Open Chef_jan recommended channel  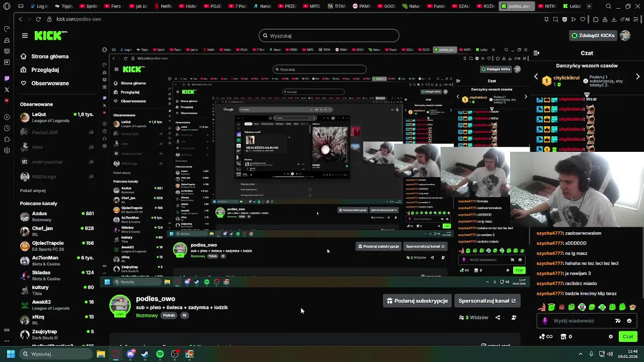point(57,231)
